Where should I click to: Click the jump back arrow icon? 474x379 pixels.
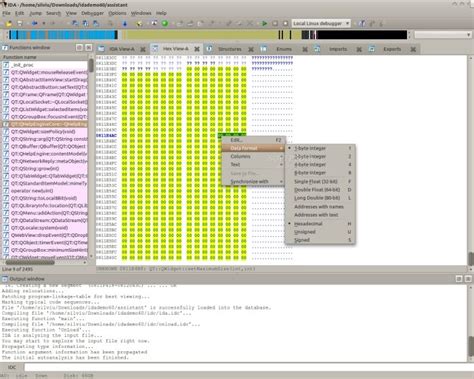[x=34, y=24]
